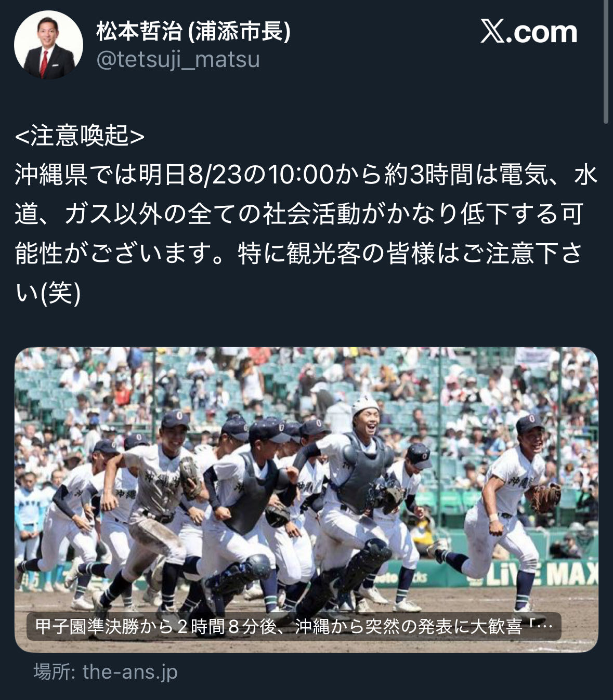Click the red tie in avatar photo
Viewport: 613px width, 700px height.
click(45, 61)
